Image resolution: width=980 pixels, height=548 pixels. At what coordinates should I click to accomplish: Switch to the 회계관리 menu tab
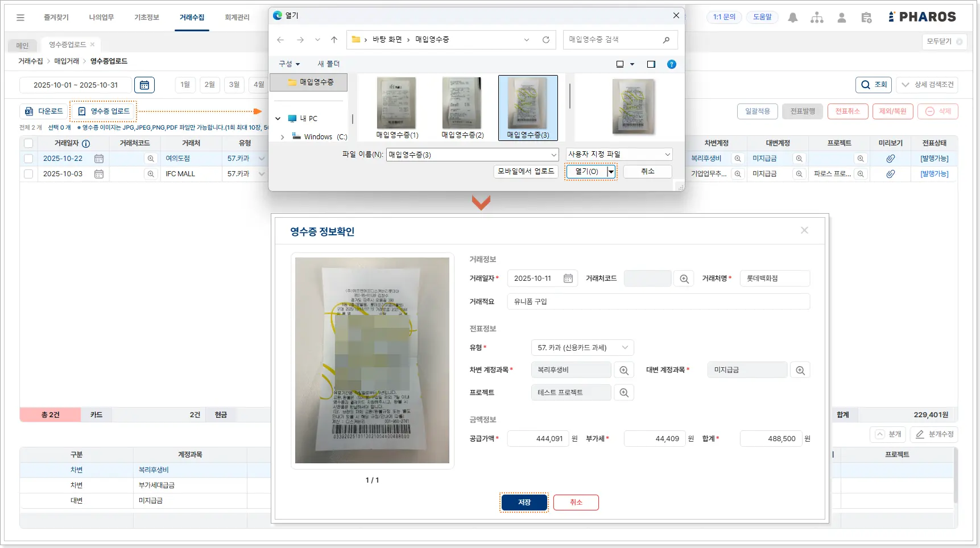point(237,18)
